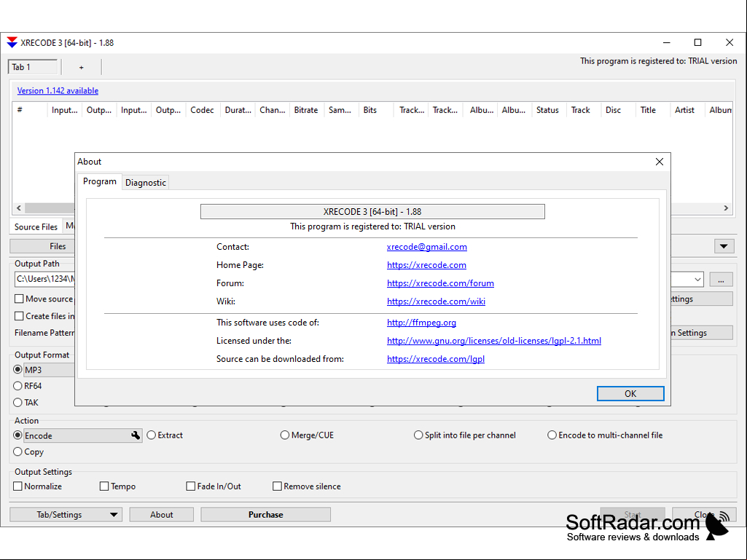Click the Output Path input field
The height and width of the screenshot is (560, 747).
44,279
